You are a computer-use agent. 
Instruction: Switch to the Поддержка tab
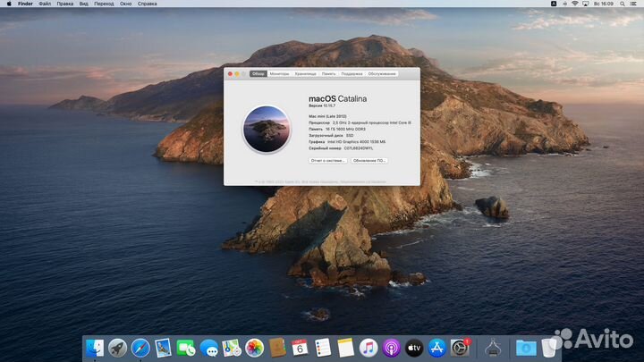[x=352, y=74]
